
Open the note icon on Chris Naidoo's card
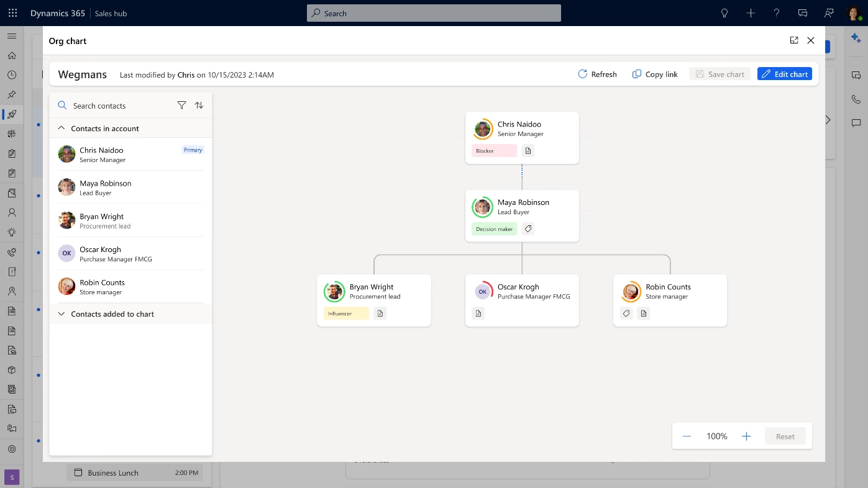528,150
